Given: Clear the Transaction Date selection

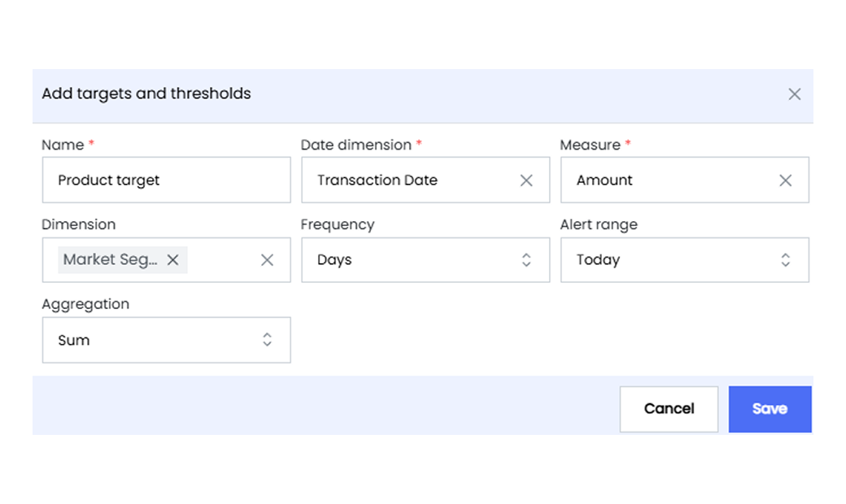Looking at the screenshot, I should click(x=526, y=180).
